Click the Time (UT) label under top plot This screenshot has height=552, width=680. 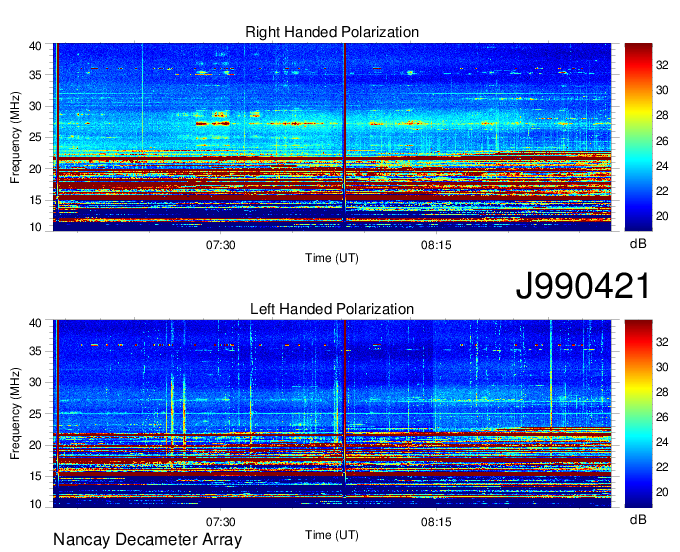pyautogui.click(x=332, y=258)
